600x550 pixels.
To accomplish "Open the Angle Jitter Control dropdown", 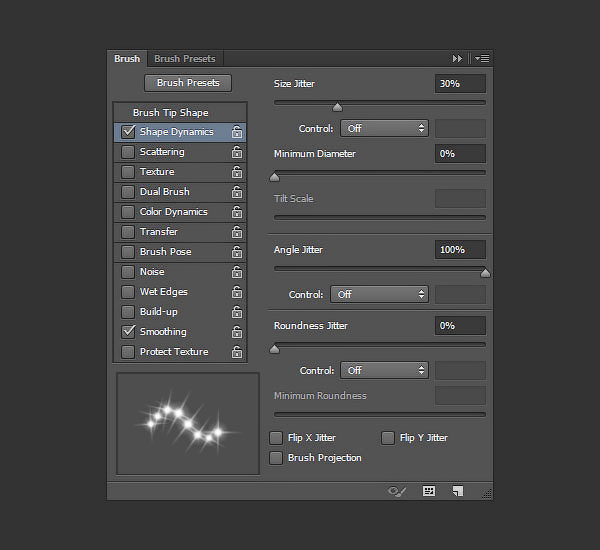I will coord(379,295).
